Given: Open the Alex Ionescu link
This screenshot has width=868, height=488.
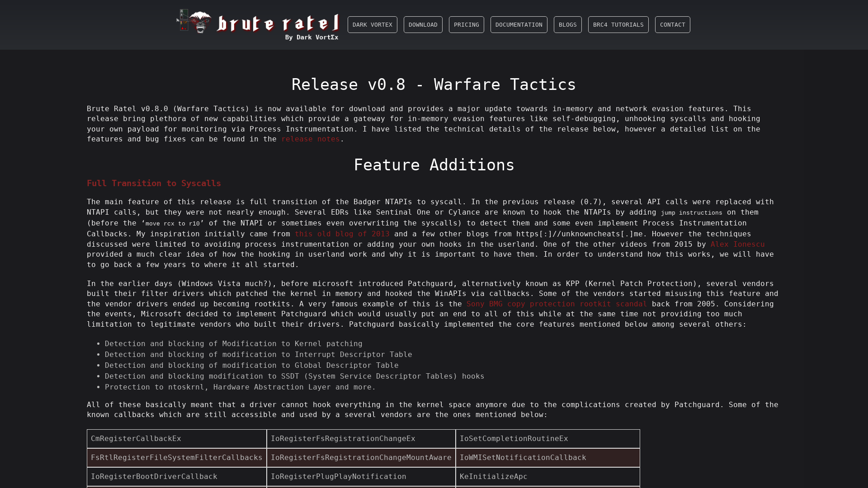Looking at the screenshot, I should (x=737, y=244).
